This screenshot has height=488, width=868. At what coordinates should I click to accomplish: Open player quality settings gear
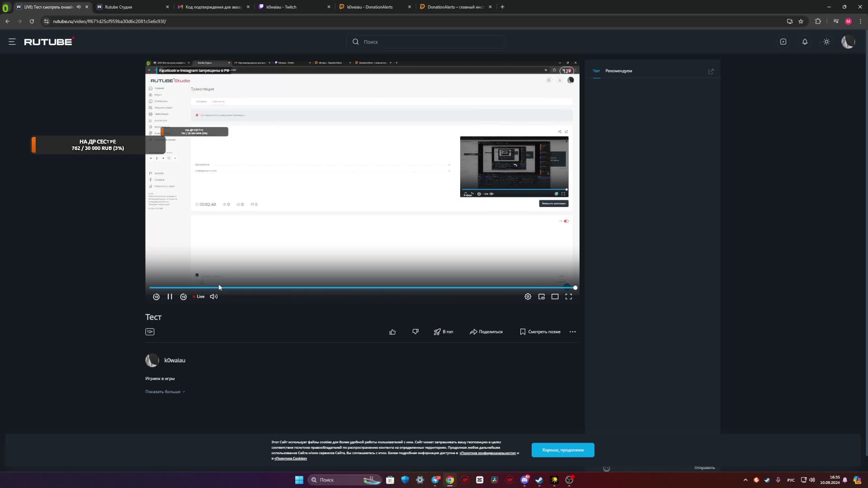[528, 297]
